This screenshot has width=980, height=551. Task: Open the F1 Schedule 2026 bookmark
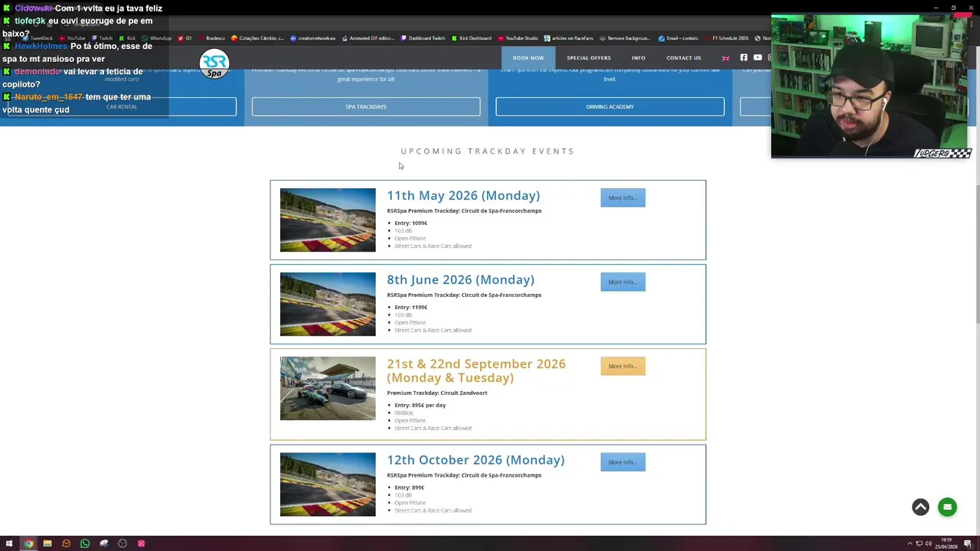point(727,38)
